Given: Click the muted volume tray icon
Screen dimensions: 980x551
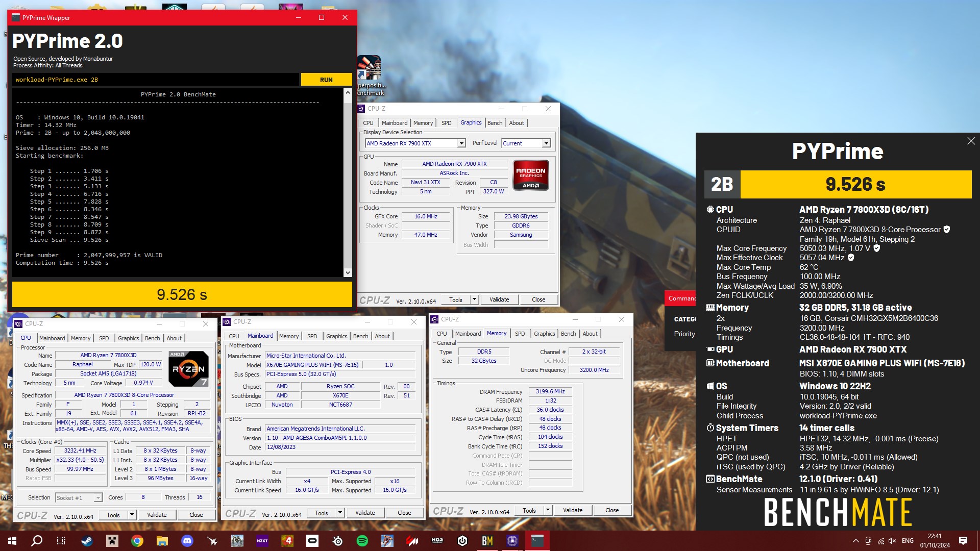Looking at the screenshot, I should tap(892, 541).
